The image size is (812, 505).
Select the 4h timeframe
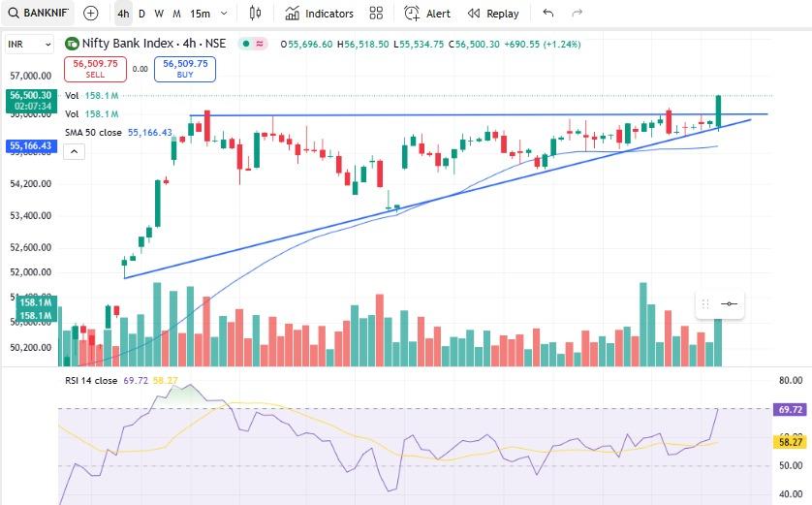[123, 14]
